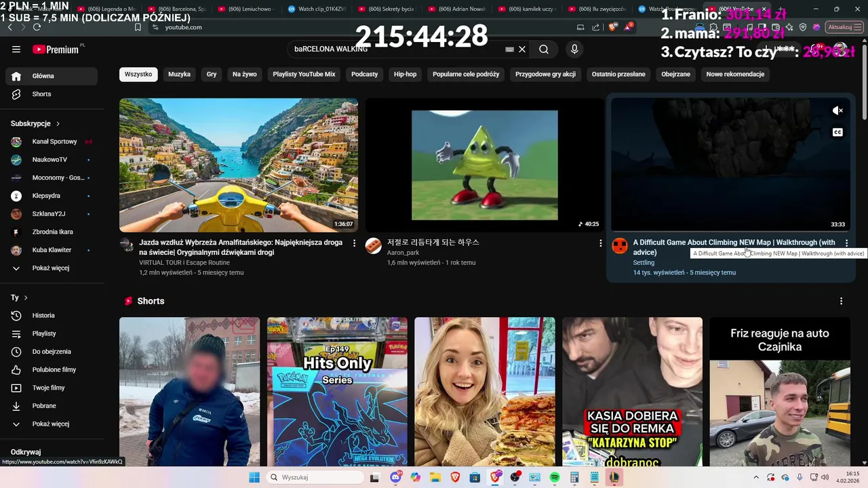Viewport: 868px width, 488px height.
Task: Open Aaron_park channel avatar
Action: (374, 245)
